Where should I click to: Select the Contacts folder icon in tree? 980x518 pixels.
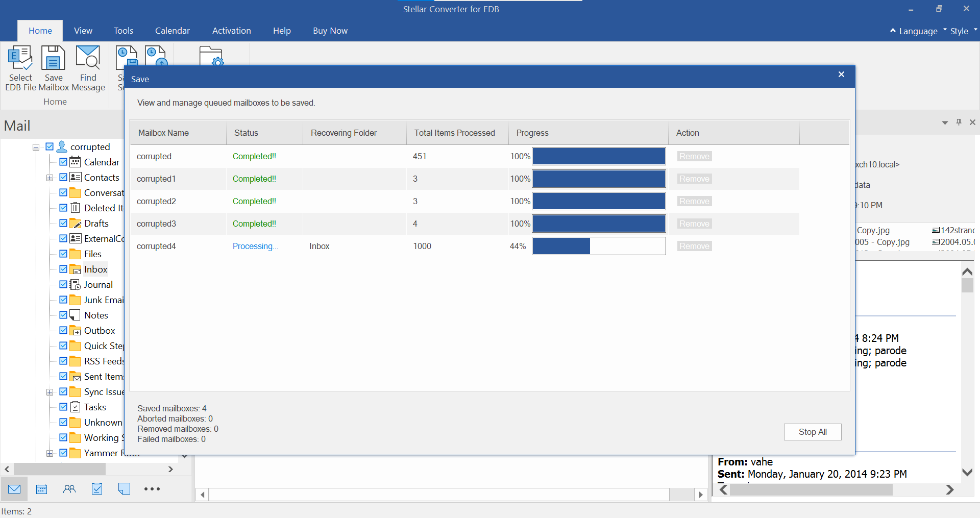point(75,177)
